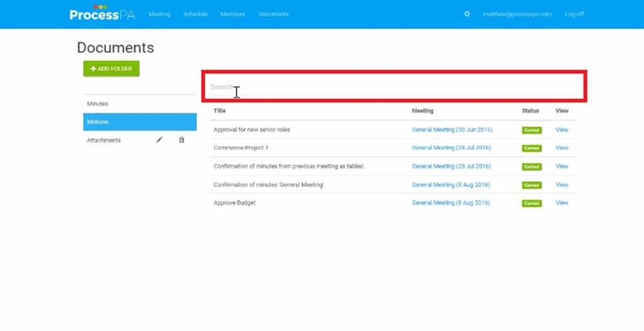View the Commence Project T motion
This screenshot has height=331, width=644.
(x=562, y=148)
